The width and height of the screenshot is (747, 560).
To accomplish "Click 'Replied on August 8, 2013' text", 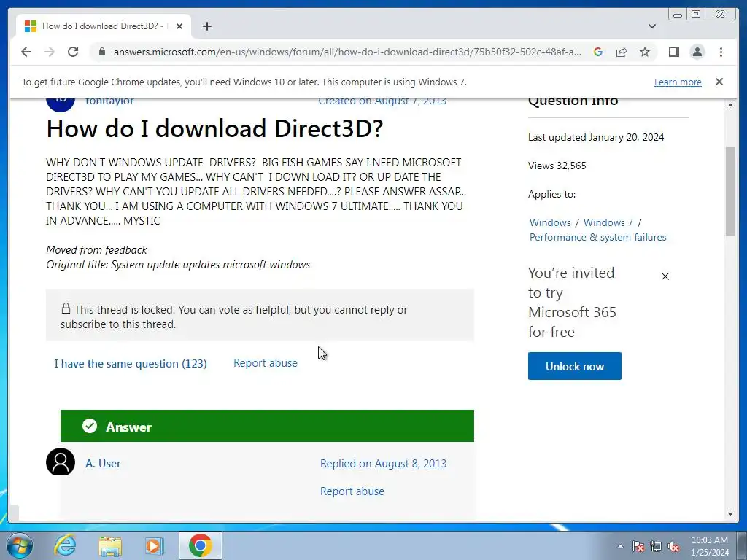I will point(383,463).
